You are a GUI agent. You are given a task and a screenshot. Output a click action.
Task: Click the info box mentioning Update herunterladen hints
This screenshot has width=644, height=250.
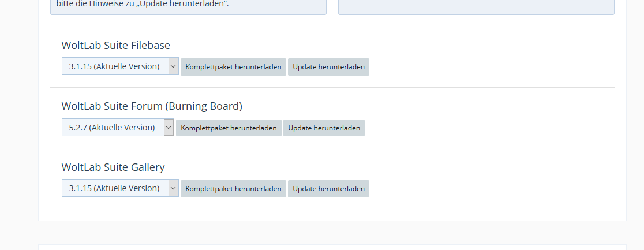point(188,6)
